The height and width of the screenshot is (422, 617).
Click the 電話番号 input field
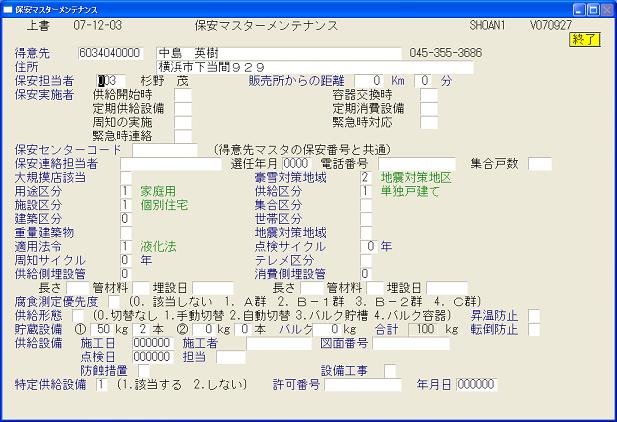point(417,164)
